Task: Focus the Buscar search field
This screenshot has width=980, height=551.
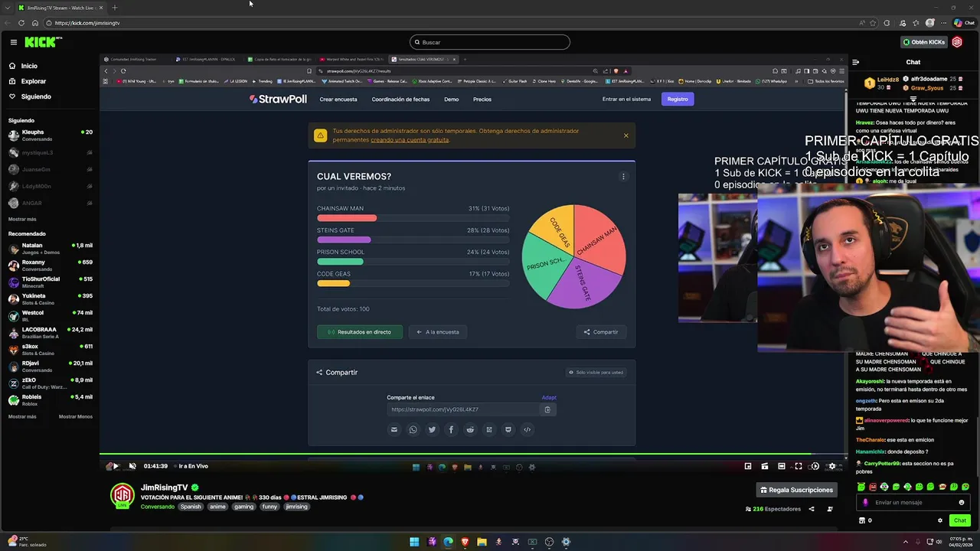Action: [x=490, y=42]
